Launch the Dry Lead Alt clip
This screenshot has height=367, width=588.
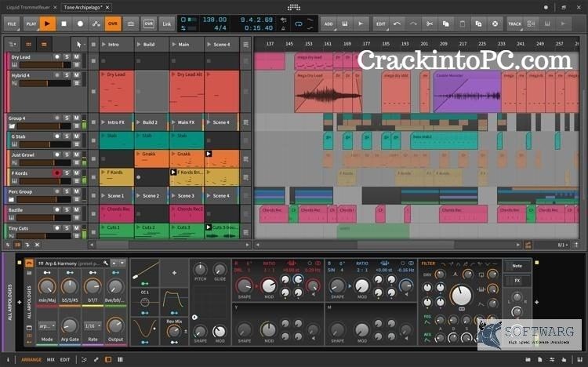(173, 74)
